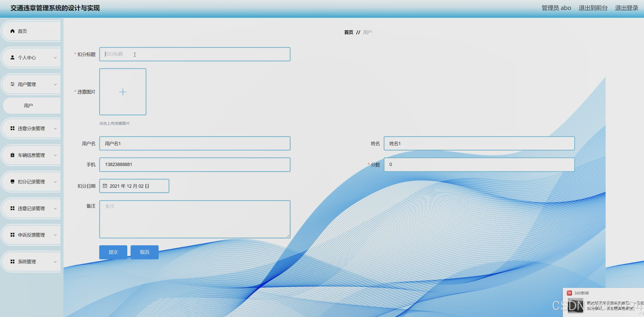Click the plus icon to upload 违章图片

123,92
